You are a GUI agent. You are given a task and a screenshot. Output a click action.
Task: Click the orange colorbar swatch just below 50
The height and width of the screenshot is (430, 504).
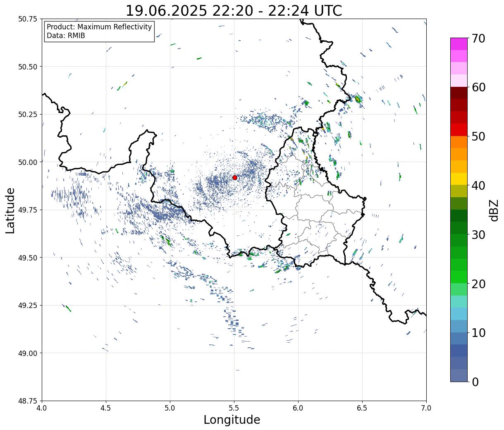(459, 142)
